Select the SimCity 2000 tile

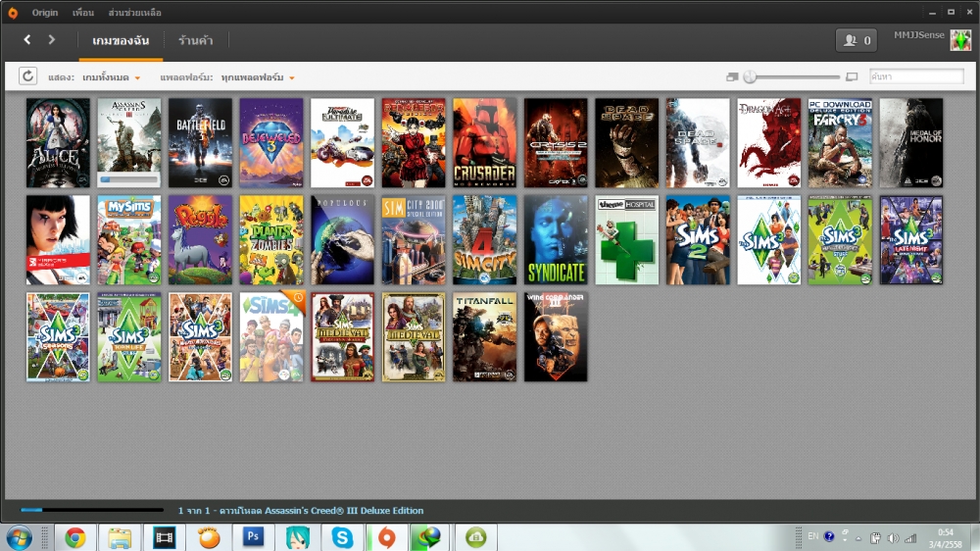coord(414,240)
